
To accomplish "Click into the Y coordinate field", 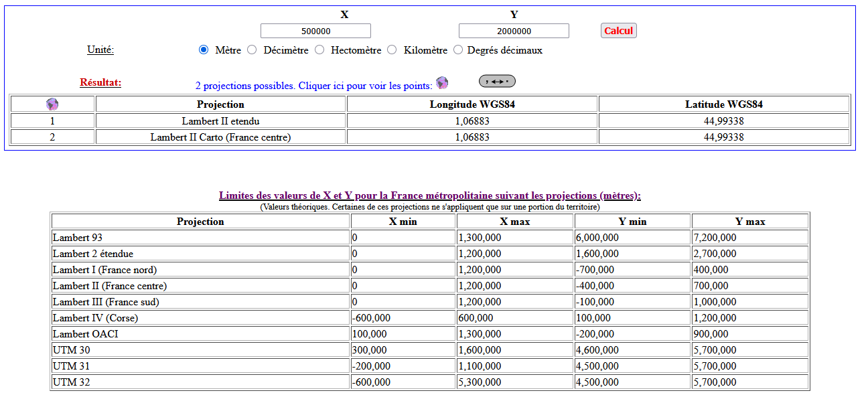I will 514,31.
